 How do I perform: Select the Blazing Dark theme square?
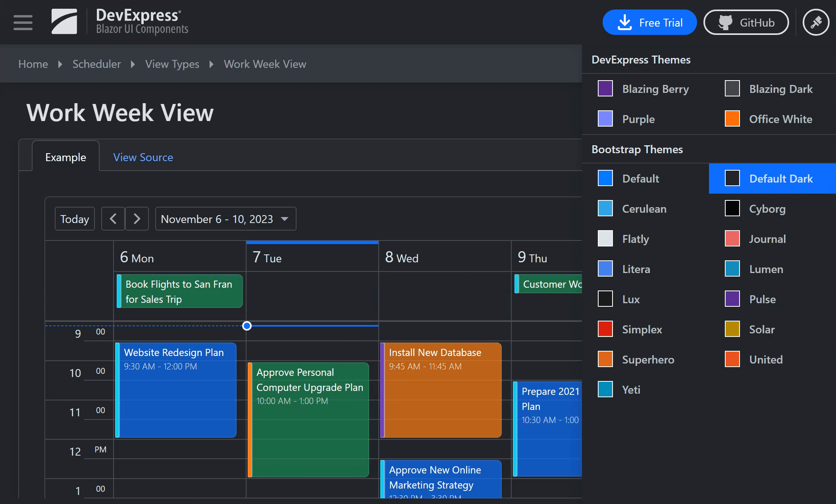coord(732,88)
